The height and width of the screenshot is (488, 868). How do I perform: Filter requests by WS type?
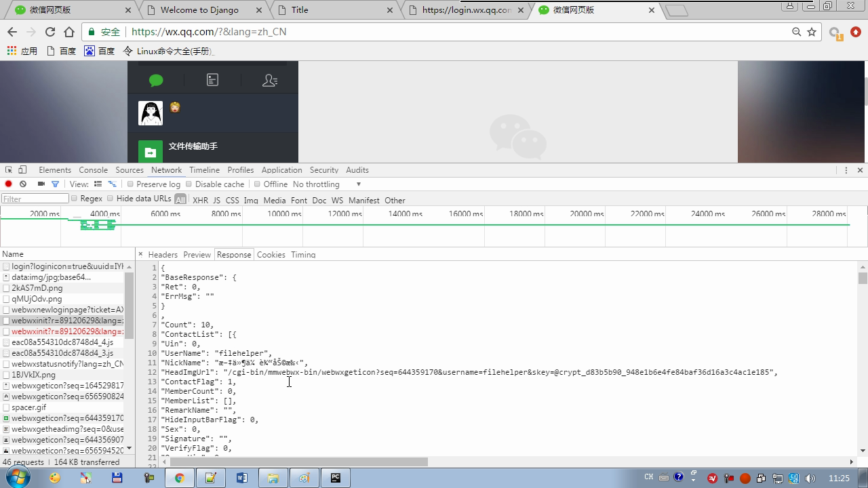pos(337,201)
